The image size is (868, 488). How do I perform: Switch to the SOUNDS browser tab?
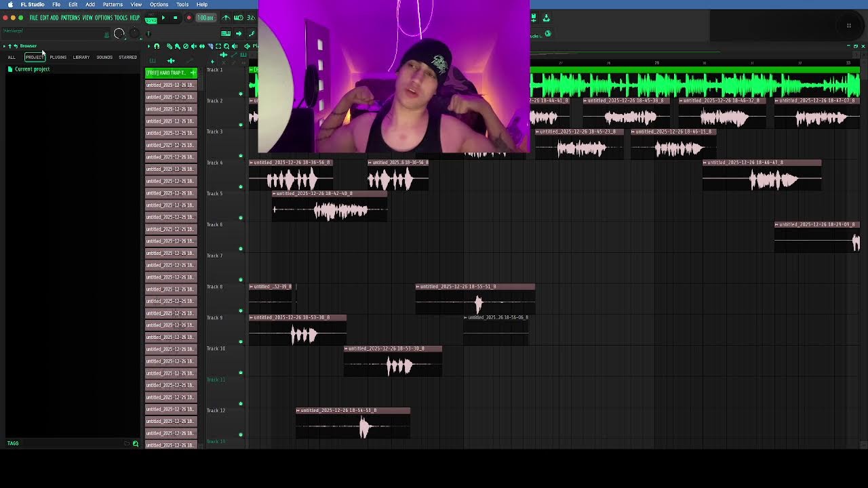[x=104, y=57]
